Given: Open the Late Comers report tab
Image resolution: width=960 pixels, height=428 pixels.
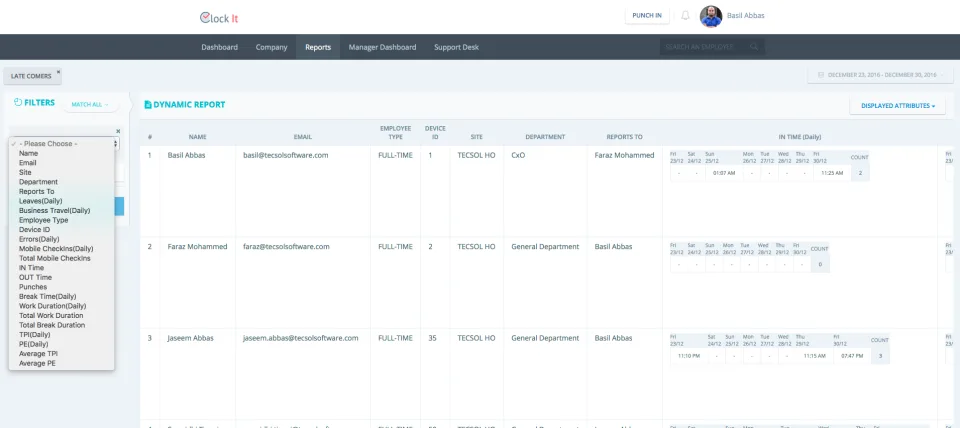Looking at the screenshot, I should (x=31, y=77).
